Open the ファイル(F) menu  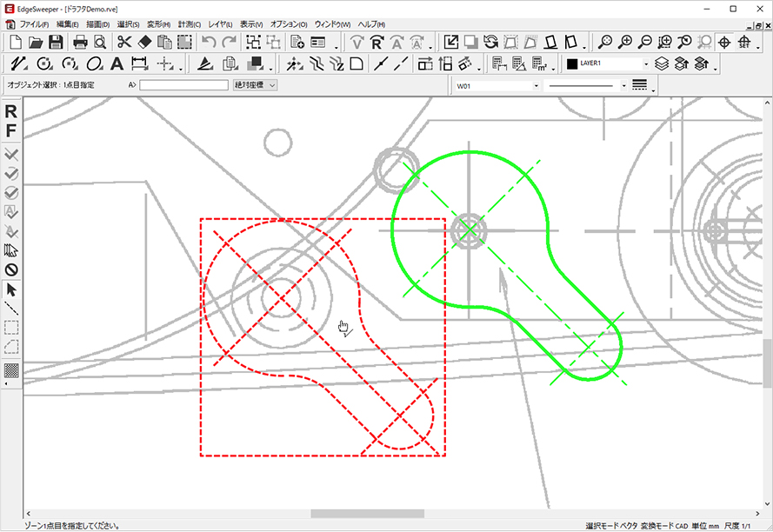pyautogui.click(x=34, y=24)
